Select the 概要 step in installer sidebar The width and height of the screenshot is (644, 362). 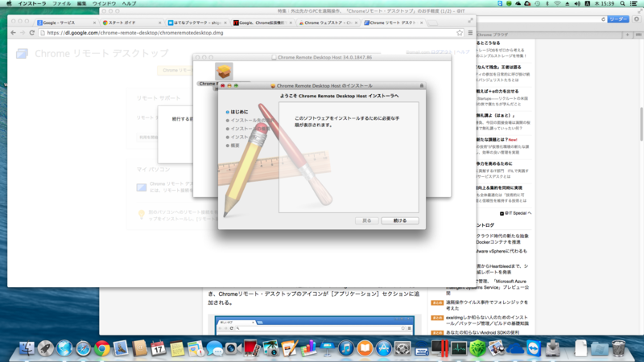coord(234,146)
